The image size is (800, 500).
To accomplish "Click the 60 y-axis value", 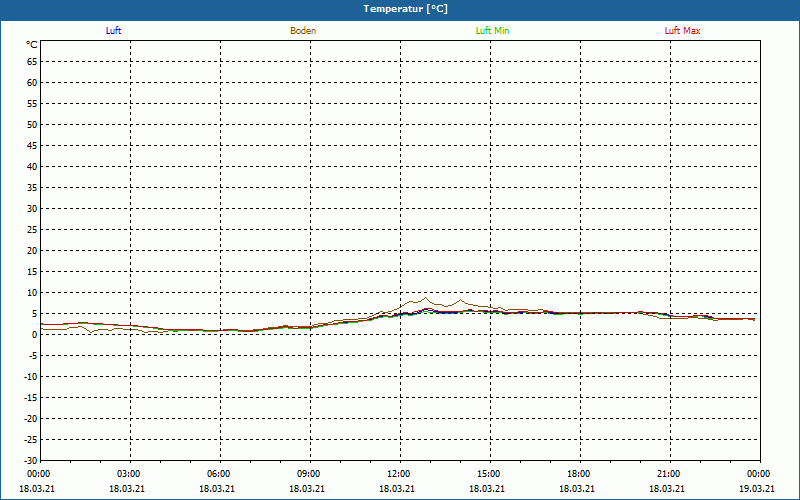I will (x=32, y=83).
